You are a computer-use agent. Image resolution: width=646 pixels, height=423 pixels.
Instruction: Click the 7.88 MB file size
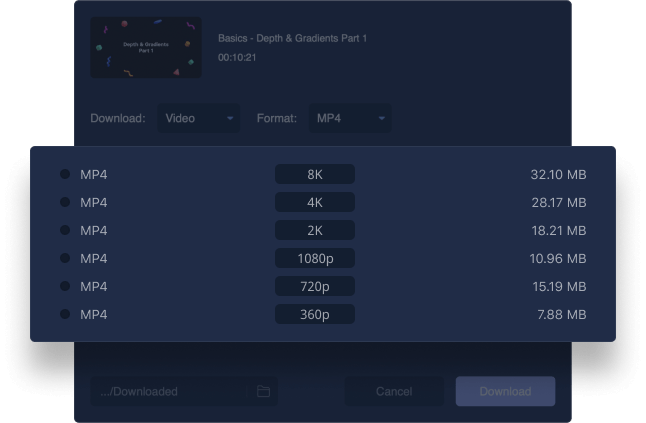tap(562, 315)
